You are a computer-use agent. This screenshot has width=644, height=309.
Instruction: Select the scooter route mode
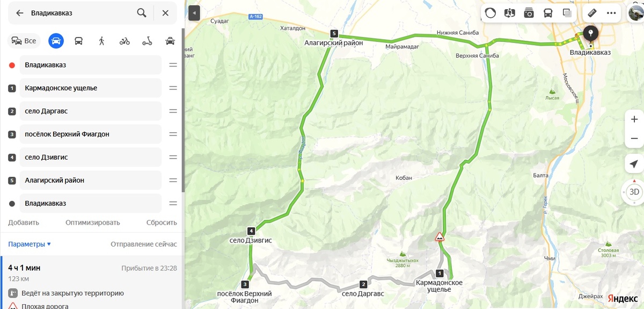click(147, 41)
